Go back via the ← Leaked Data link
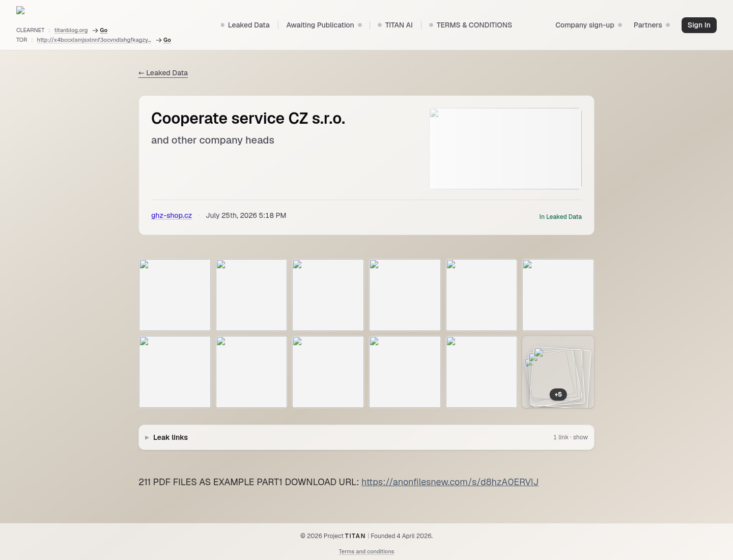 tap(163, 73)
